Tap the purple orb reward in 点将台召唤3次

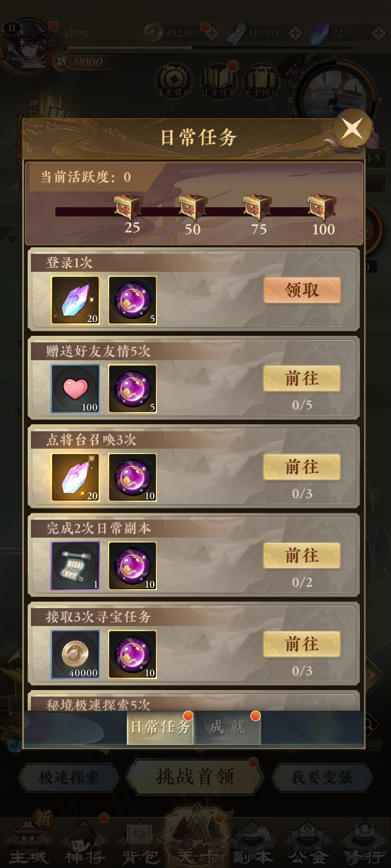click(133, 477)
